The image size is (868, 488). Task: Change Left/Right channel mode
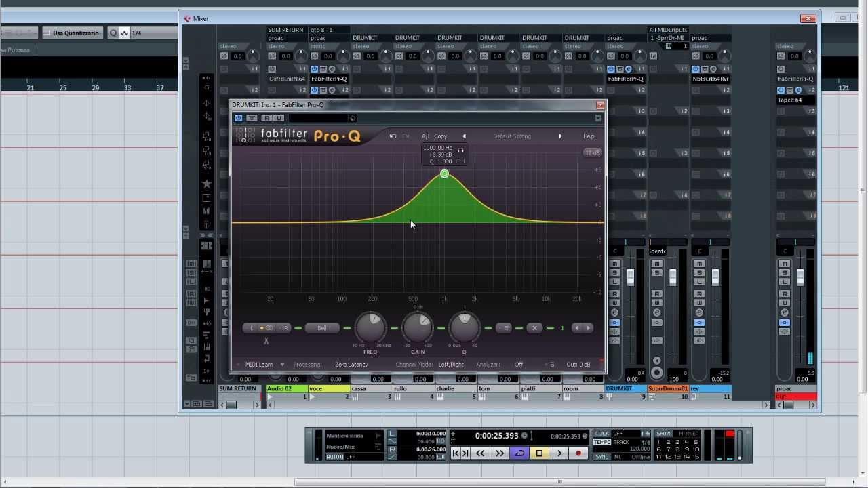(x=451, y=365)
